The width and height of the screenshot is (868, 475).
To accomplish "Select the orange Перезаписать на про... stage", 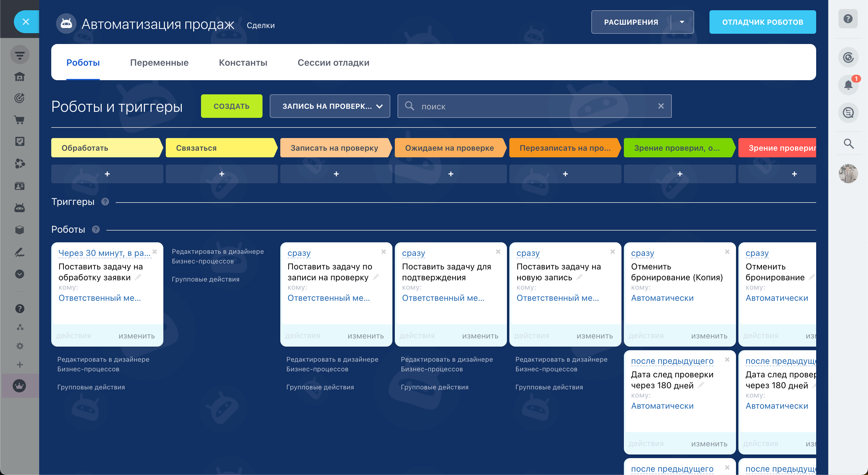I will point(565,148).
